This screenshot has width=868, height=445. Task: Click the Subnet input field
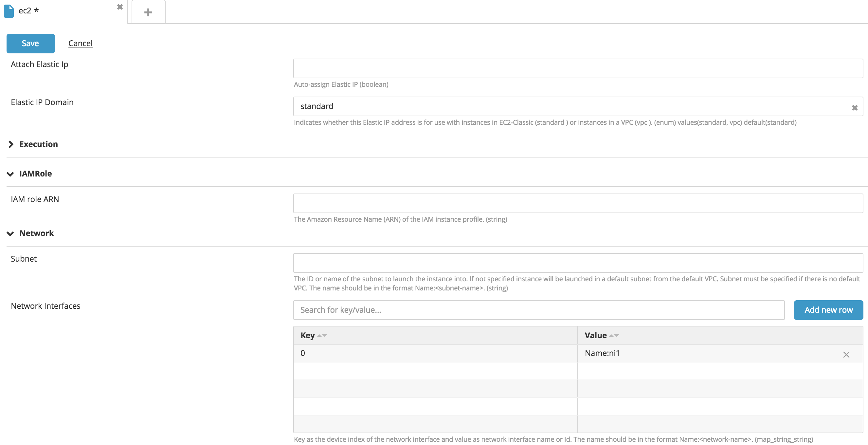pos(578,263)
